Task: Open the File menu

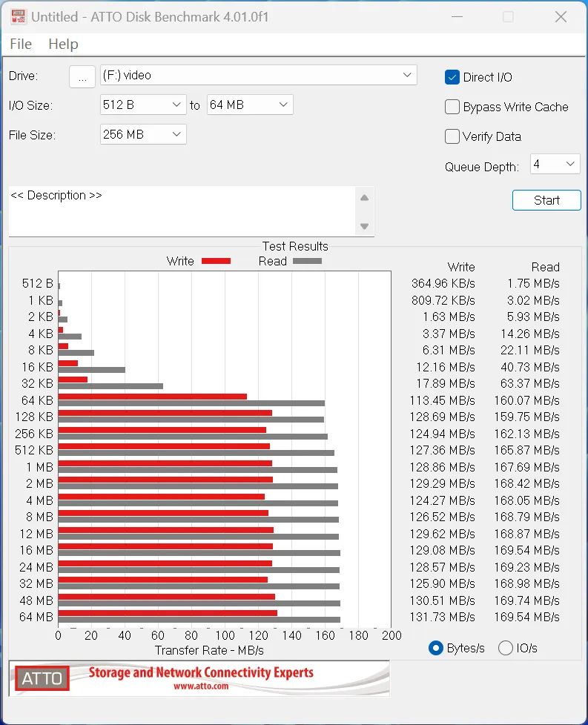Action: pos(21,44)
